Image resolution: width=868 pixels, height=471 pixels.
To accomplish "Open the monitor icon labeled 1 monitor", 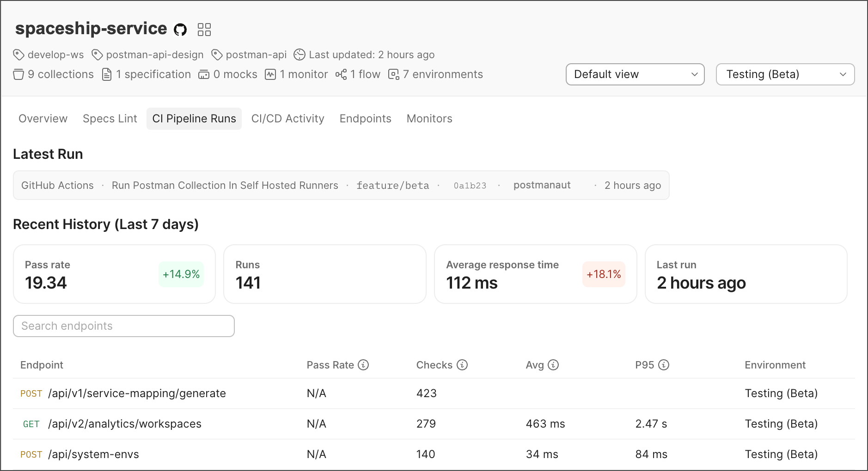I will click(270, 74).
